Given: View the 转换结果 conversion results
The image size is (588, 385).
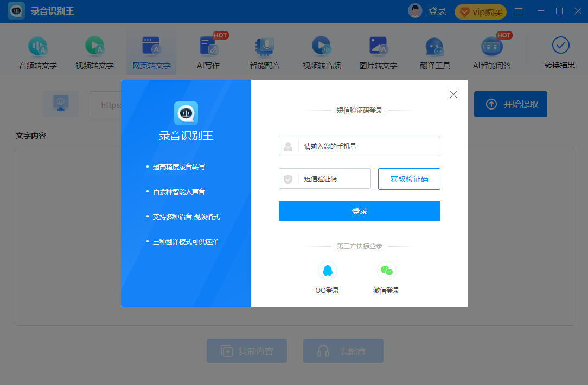Looking at the screenshot, I should point(560,53).
